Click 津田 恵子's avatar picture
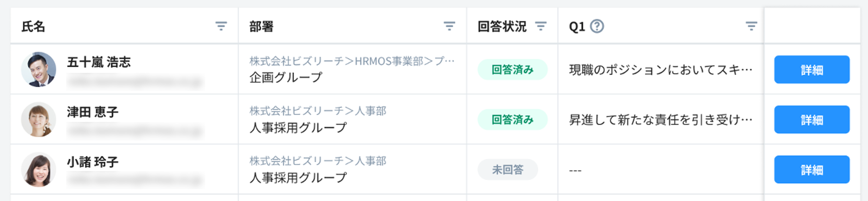868x201 pixels. [39, 120]
